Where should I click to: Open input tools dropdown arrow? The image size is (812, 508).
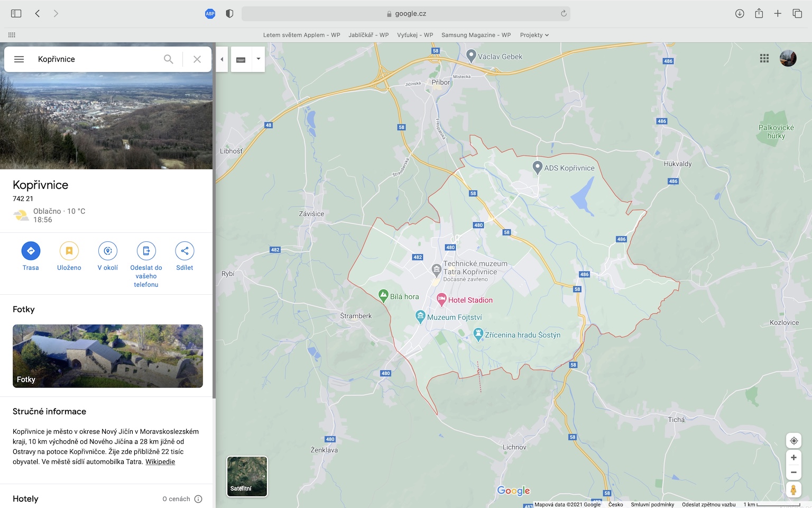259,59
